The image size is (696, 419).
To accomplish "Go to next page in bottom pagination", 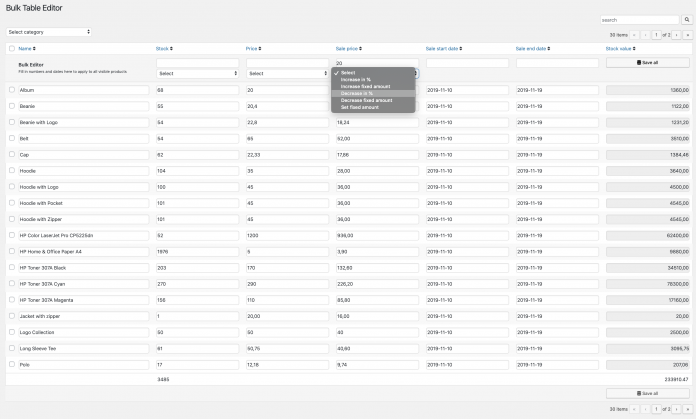I will coord(676,409).
